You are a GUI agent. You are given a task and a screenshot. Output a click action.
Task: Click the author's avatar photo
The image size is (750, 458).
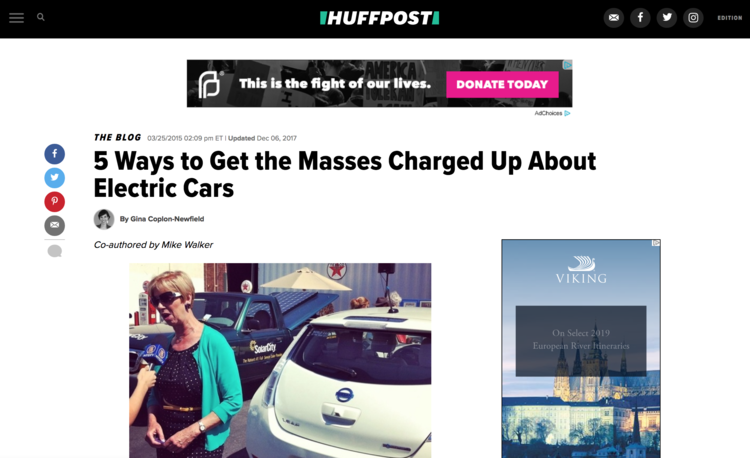pyautogui.click(x=104, y=219)
